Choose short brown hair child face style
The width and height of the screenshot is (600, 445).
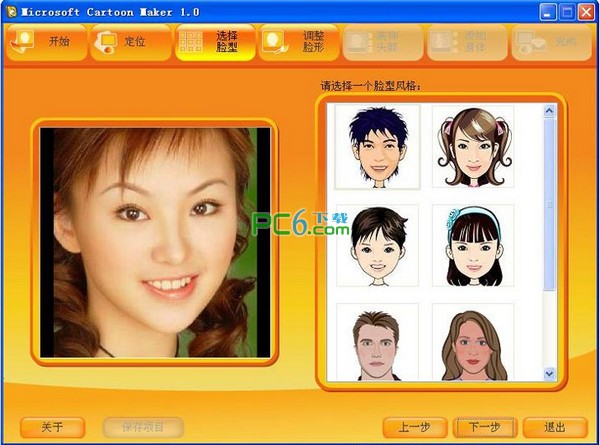(x=377, y=246)
